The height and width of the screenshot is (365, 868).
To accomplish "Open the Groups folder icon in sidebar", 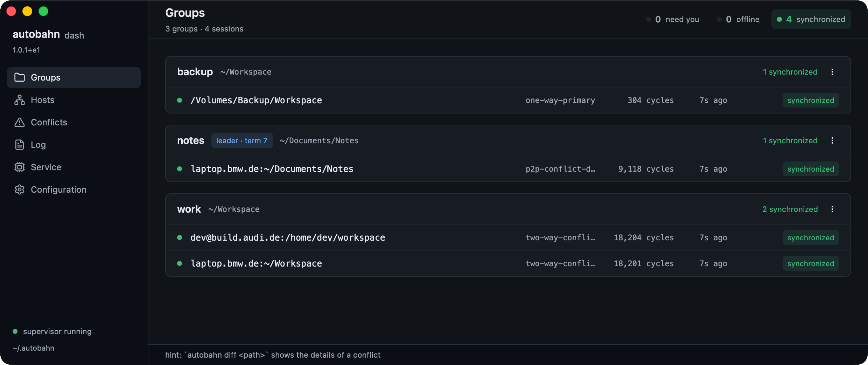I will click(x=20, y=77).
